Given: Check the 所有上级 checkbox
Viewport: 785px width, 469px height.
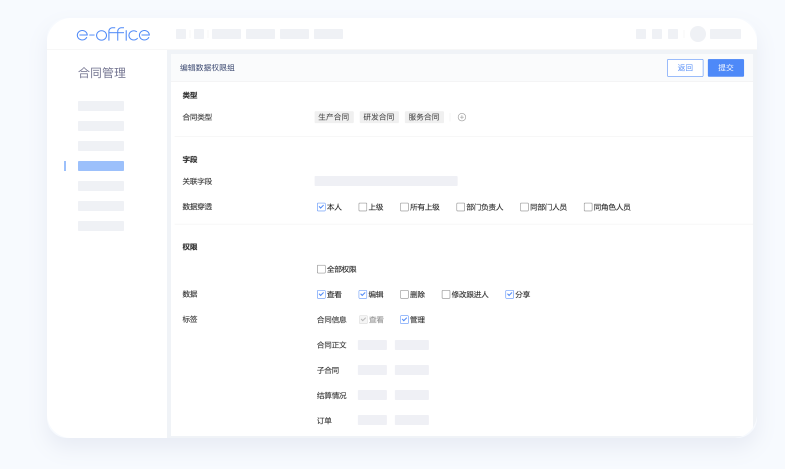Looking at the screenshot, I should 404,207.
